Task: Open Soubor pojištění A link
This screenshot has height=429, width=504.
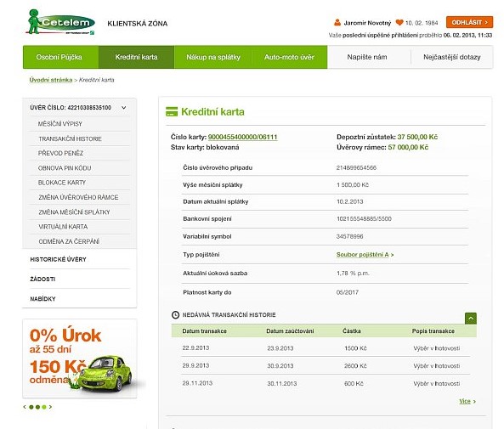Action: tap(365, 255)
